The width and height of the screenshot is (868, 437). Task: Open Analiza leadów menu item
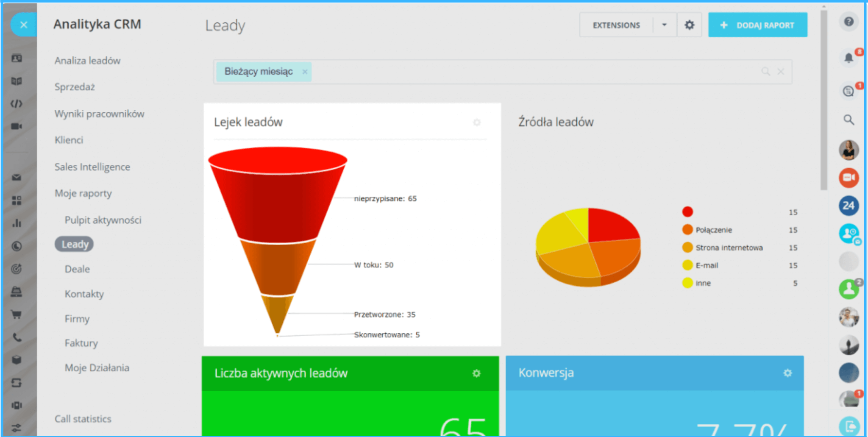[87, 61]
